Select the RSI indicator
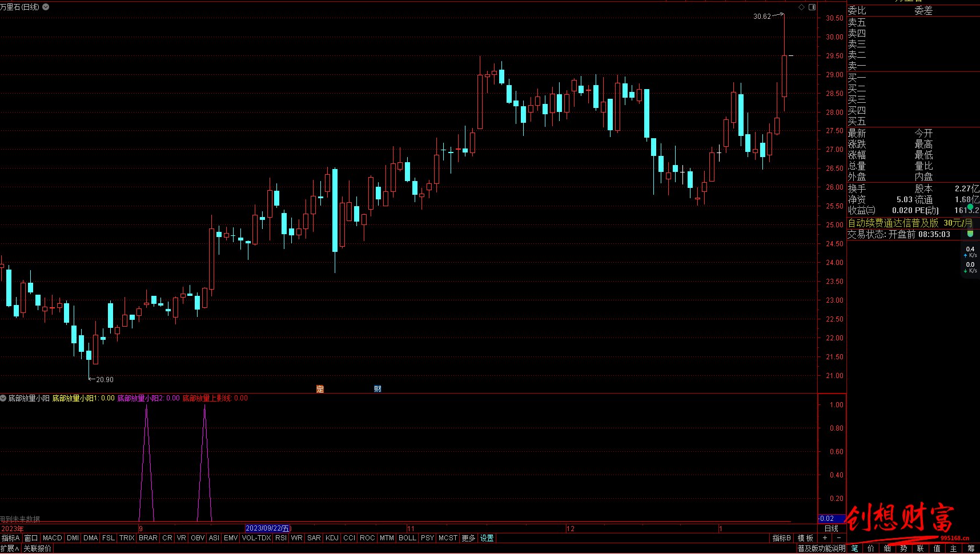This screenshot has height=554, width=980. pyautogui.click(x=281, y=538)
